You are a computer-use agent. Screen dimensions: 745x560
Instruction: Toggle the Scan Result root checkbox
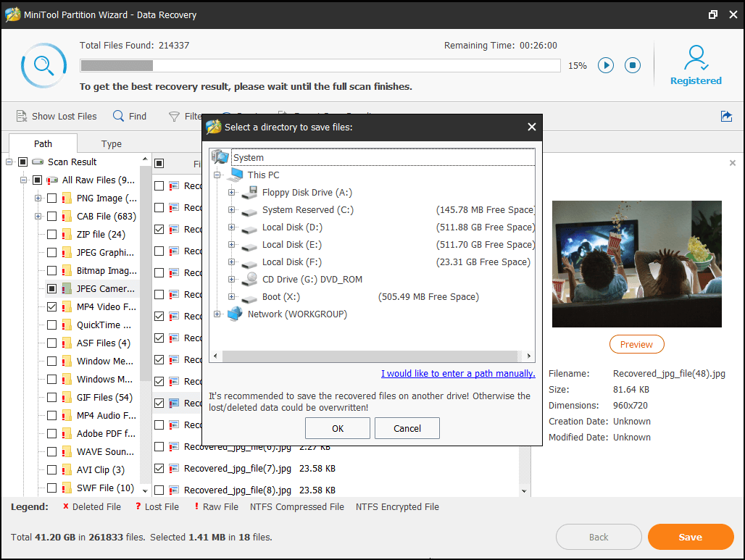(x=22, y=162)
